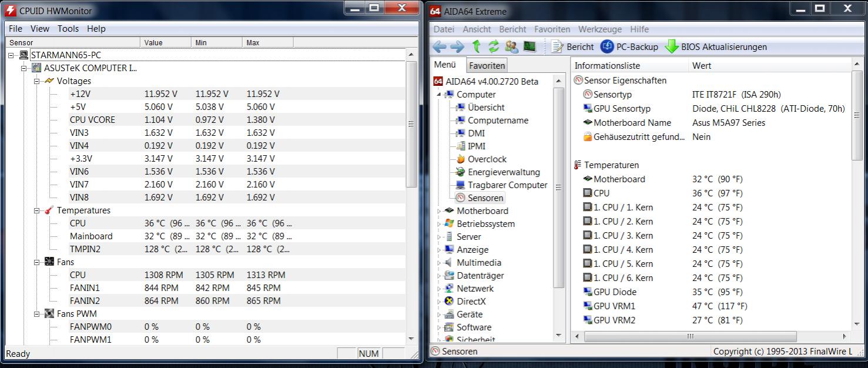
Task: Collapse the STARMANN65-PC node
Action: tap(11, 55)
